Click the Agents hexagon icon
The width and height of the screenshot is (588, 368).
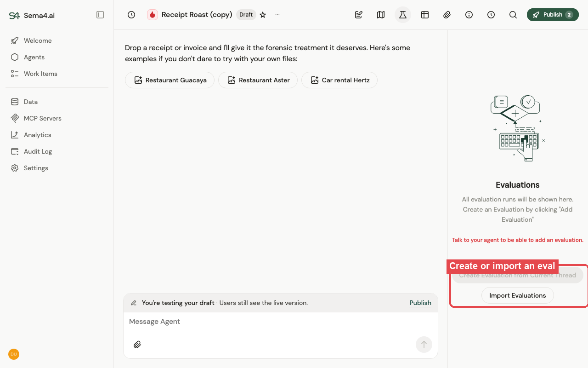pos(15,57)
